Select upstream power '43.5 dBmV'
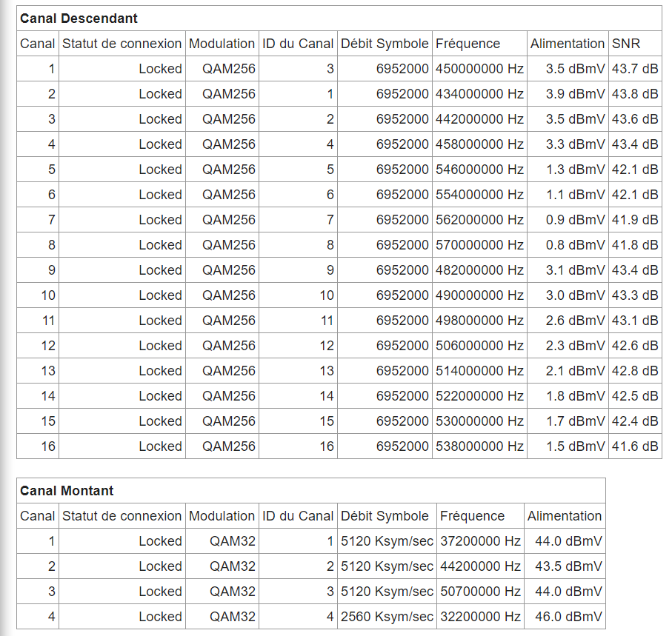 click(x=568, y=566)
